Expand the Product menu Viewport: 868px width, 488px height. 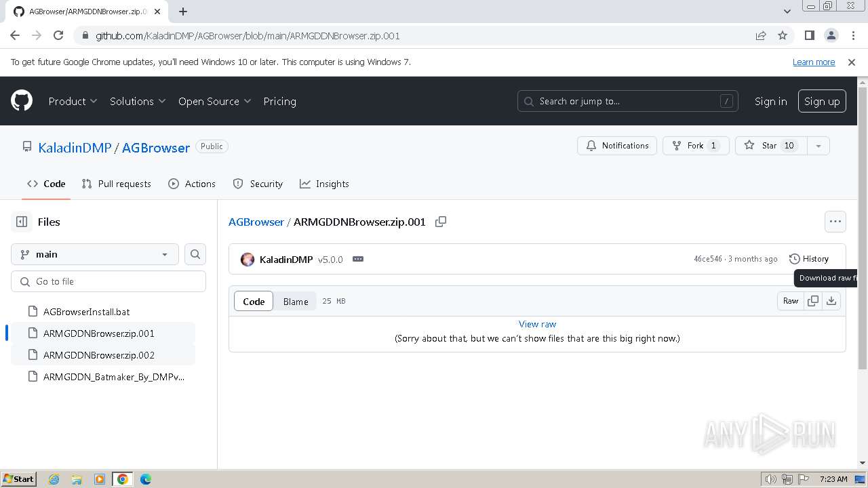tap(73, 101)
